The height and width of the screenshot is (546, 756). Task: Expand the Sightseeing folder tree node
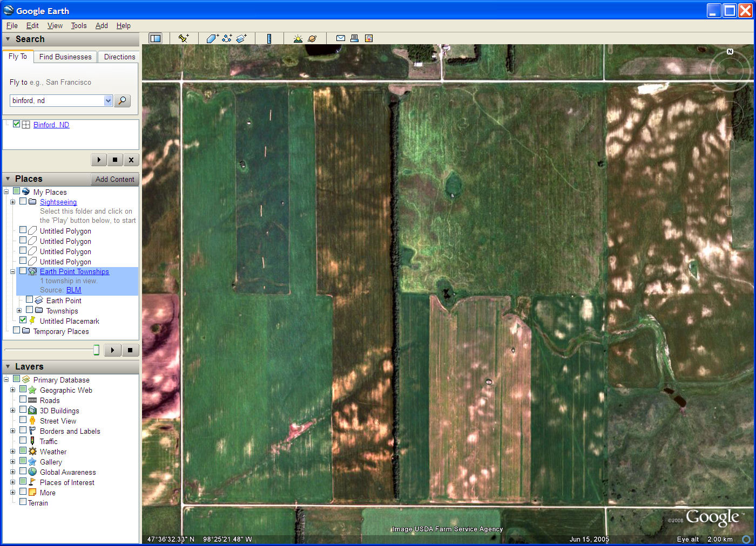(12, 202)
